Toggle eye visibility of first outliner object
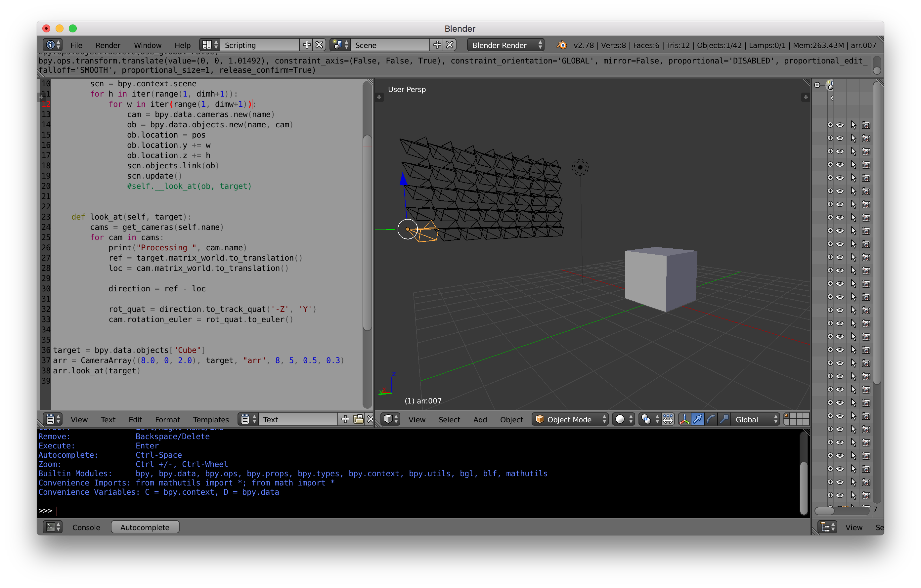Viewport: 921px width, 588px height. [x=840, y=125]
